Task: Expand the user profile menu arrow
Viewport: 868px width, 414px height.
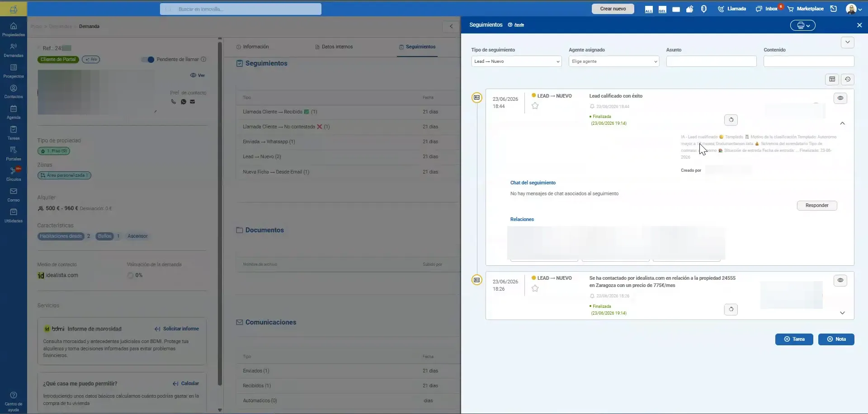Action: point(860,9)
